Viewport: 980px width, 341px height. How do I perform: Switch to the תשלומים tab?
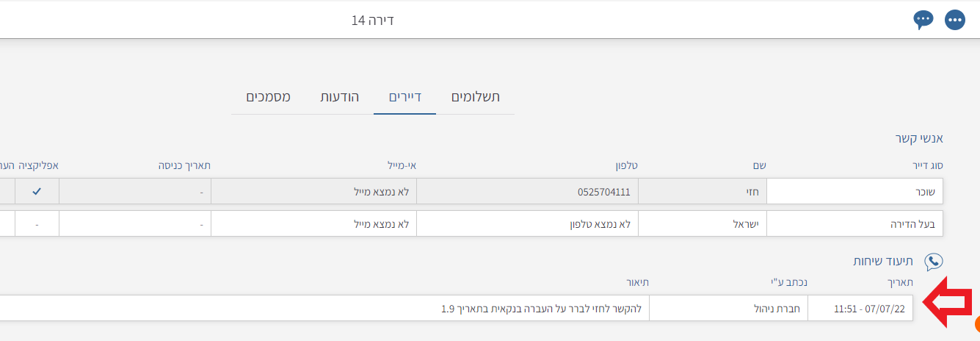pos(475,97)
